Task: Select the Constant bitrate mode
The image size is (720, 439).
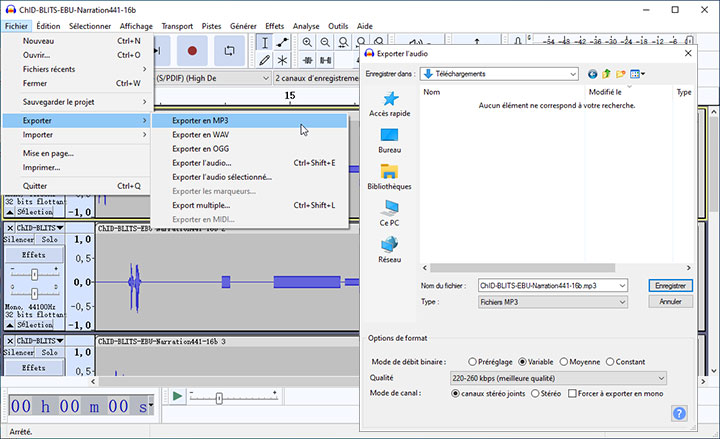Action: point(609,361)
